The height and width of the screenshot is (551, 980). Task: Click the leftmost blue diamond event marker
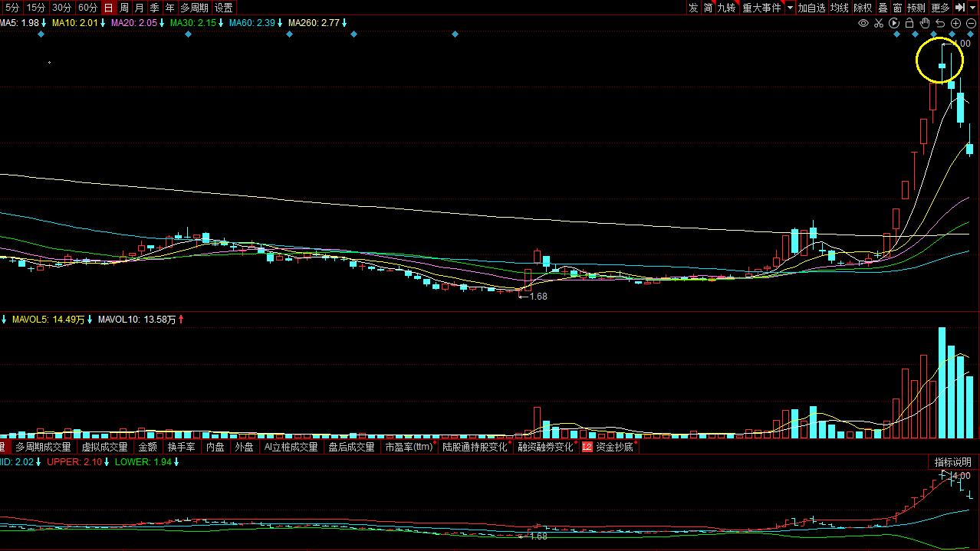pyautogui.click(x=41, y=34)
